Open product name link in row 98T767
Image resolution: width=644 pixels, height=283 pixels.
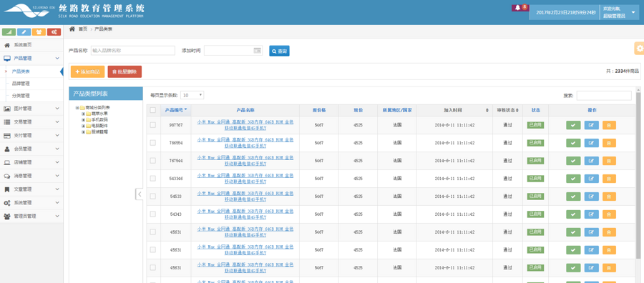point(245,125)
